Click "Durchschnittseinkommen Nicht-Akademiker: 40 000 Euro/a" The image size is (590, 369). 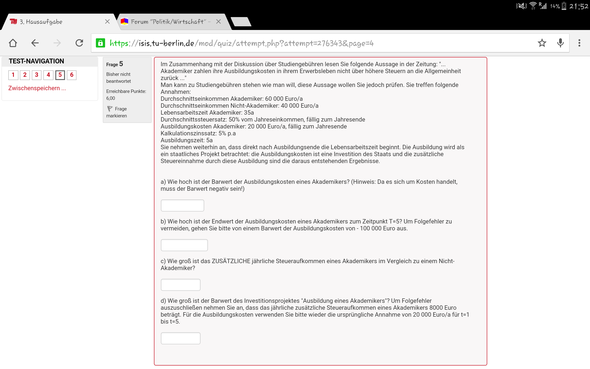(x=240, y=106)
